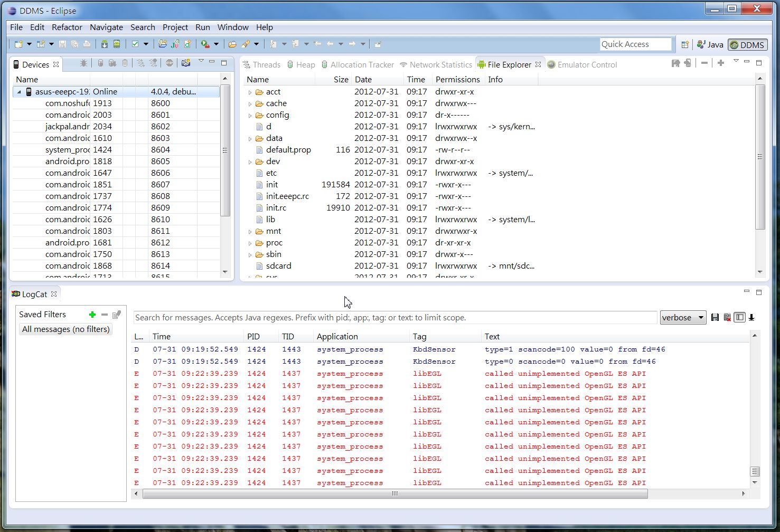The width and height of the screenshot is (780, 532).
Task: Expand the acct folder
Action: 250,92
